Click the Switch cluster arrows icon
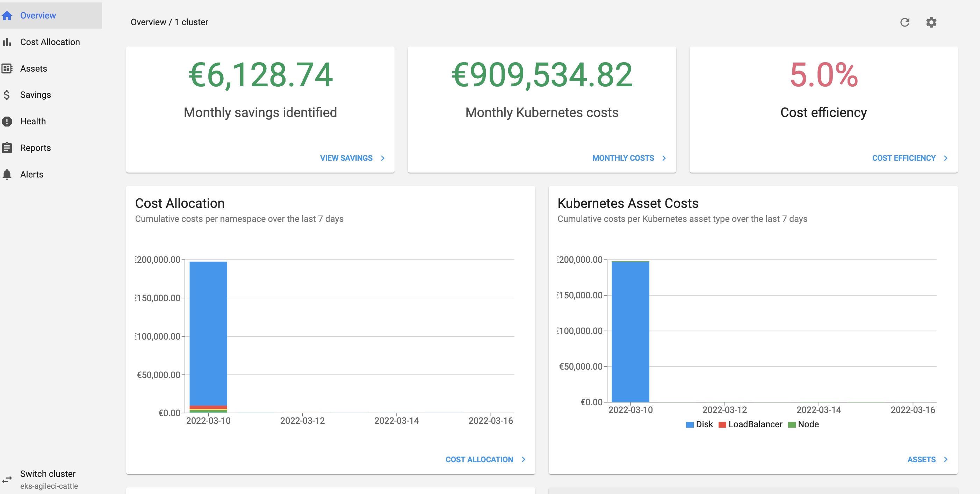The width and height of the screenshot is (980, 494). click(x=7, y=479)
